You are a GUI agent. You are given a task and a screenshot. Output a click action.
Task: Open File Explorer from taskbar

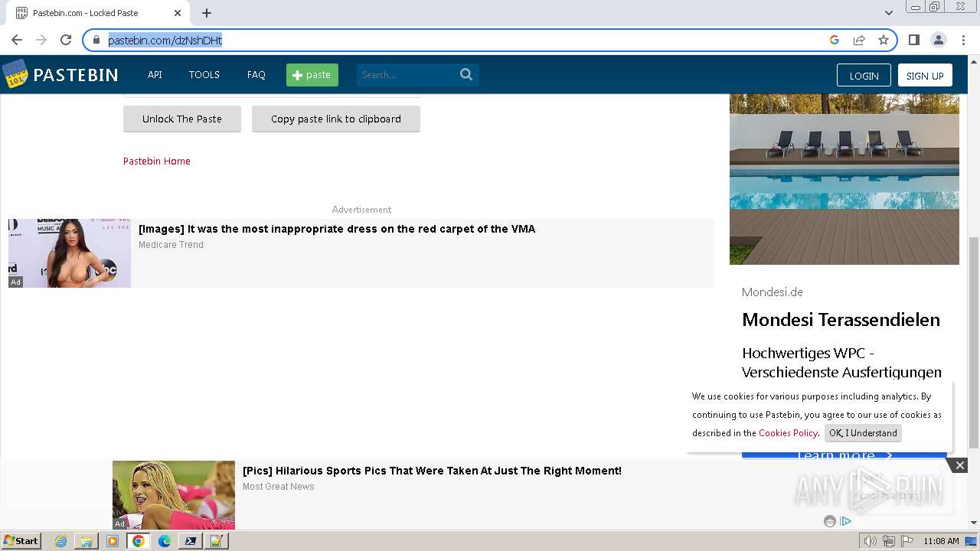(x=87, y=541)
